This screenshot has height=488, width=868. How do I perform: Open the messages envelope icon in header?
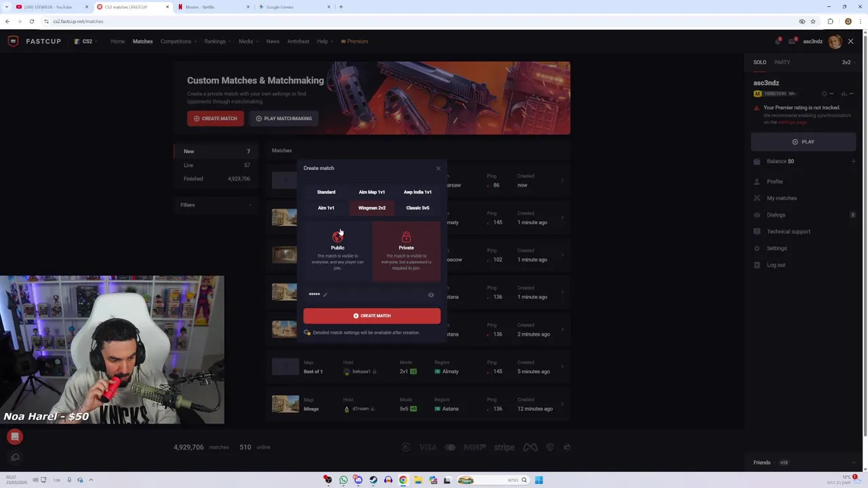pos(792,41)
